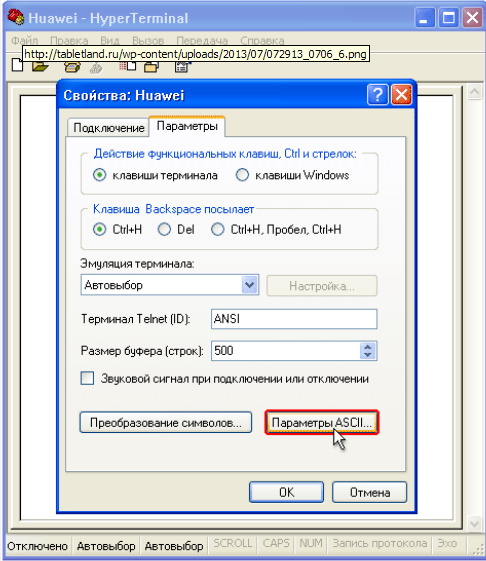Open the Файл menu
486x561 pixels.
(24, 40)
